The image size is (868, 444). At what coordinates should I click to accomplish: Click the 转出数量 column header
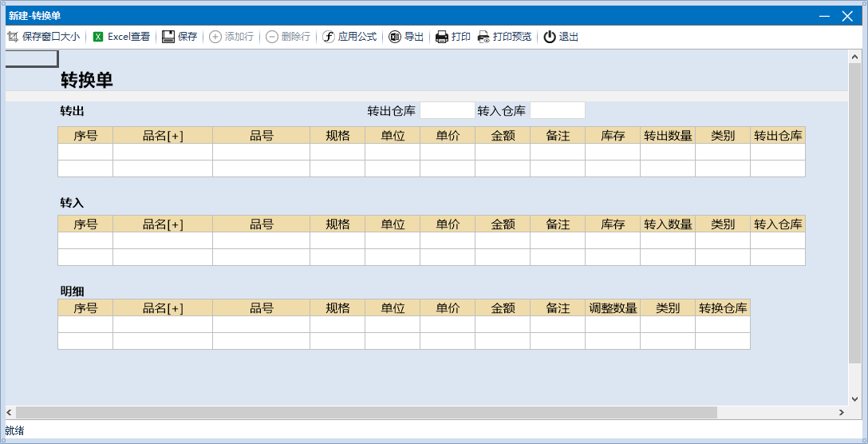pyautogui.click(x=668, y=136)
